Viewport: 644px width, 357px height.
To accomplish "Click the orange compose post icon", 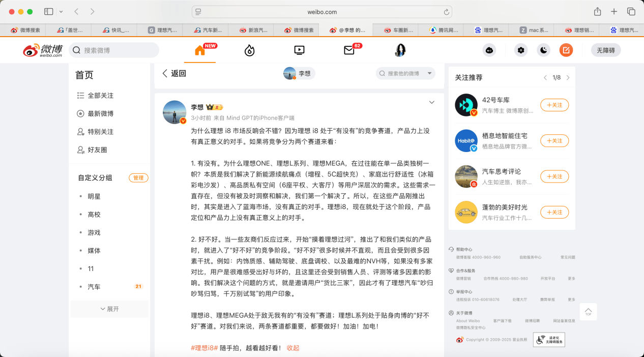I will tap(566, 50).
